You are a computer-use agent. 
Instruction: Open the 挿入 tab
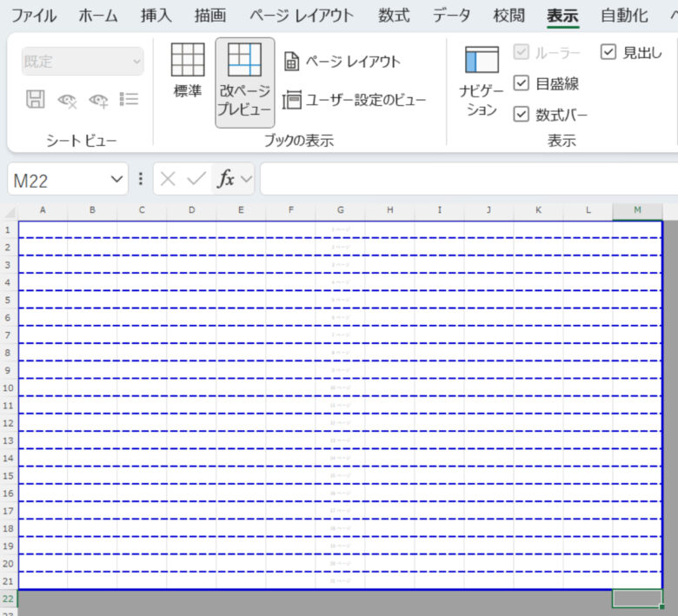[x=156, y=16]
